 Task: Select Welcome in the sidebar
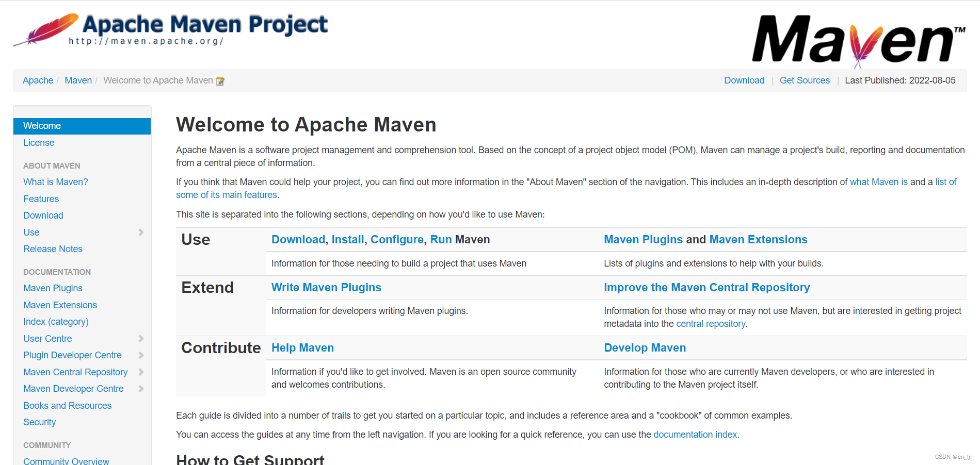82,126
